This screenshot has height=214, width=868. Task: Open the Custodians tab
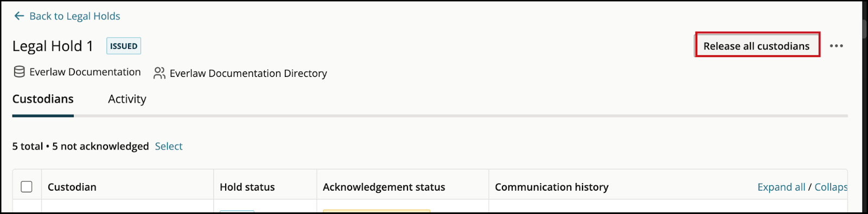(x=43, y=99)
